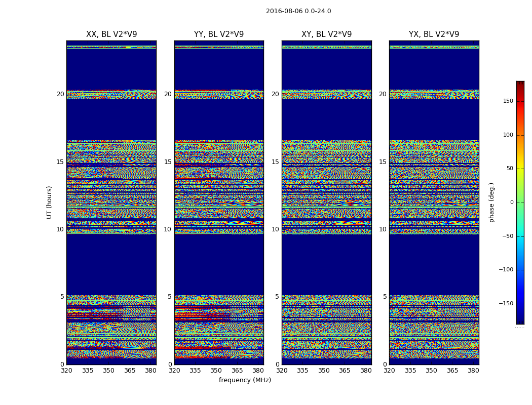The image size is (532, 405).
Task: Click the "YY, BL V2*V9" panel title
Action: 219,34
